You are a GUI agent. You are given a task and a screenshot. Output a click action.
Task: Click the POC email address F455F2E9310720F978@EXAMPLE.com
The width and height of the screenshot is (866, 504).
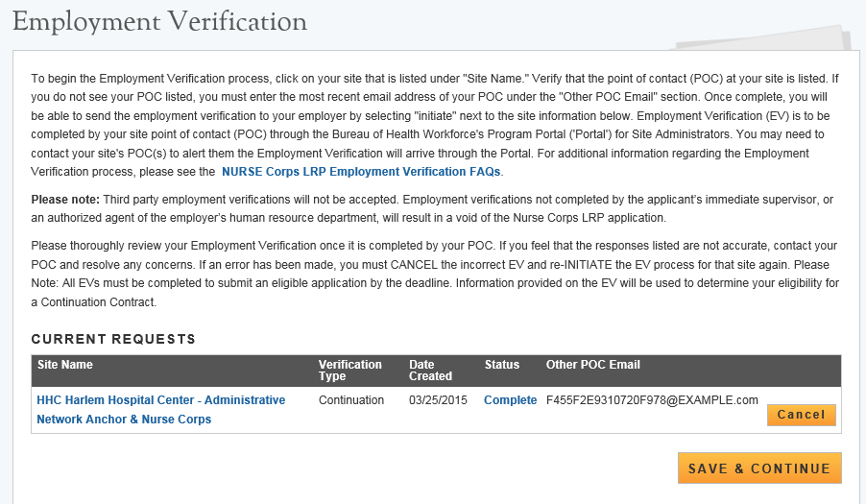point(652,400)
